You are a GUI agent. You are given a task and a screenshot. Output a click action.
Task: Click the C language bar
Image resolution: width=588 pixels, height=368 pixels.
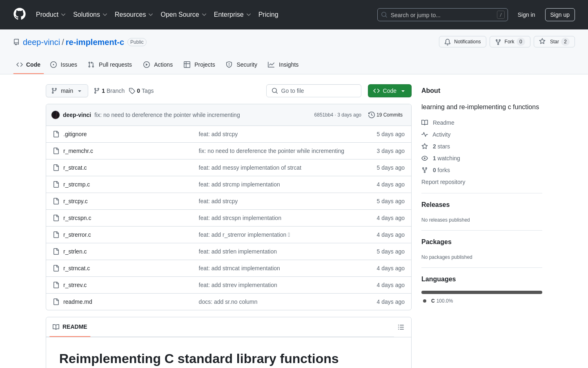pos(482,292)
